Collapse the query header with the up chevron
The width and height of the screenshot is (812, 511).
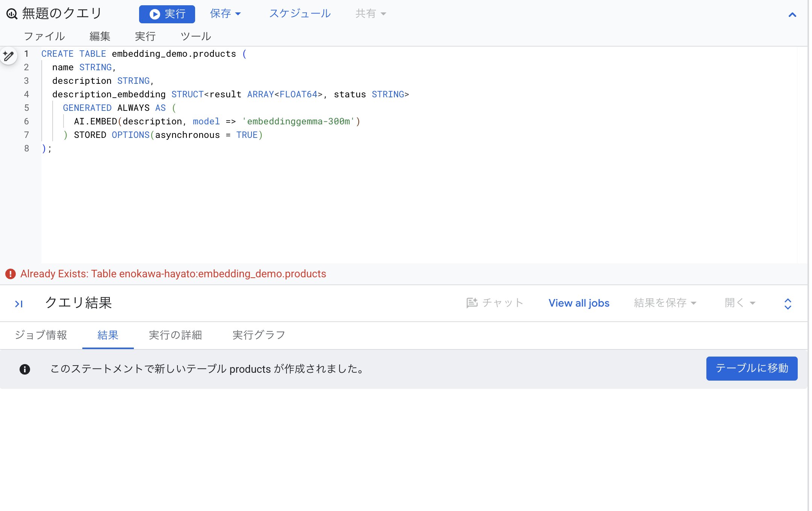pos(792,15)
